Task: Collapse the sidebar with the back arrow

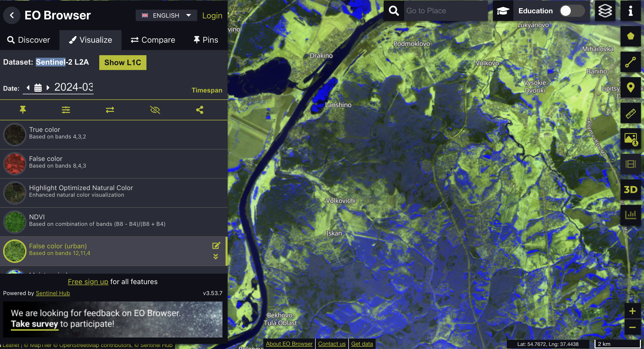Action: [12, 15]
